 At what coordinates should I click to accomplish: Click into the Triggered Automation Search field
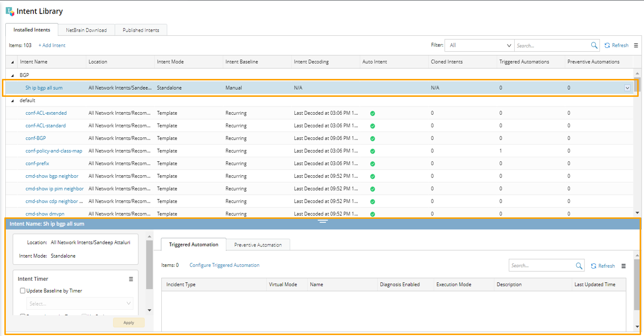tap(542, 266)
